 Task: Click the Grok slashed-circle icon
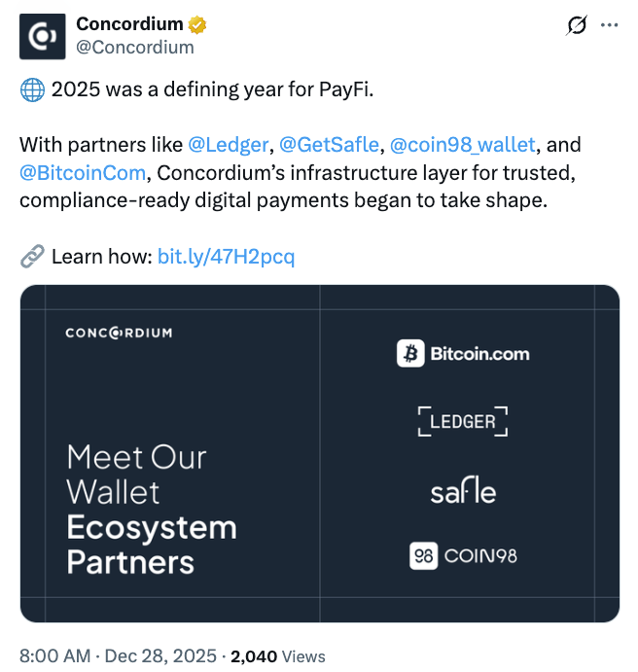(x=575, y=26)
